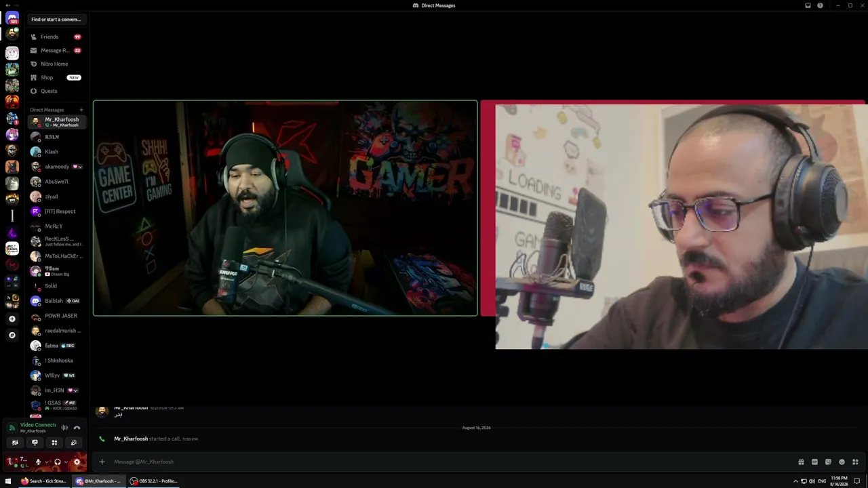
Task: Open the emoji picker
Action: click(842, 462)
